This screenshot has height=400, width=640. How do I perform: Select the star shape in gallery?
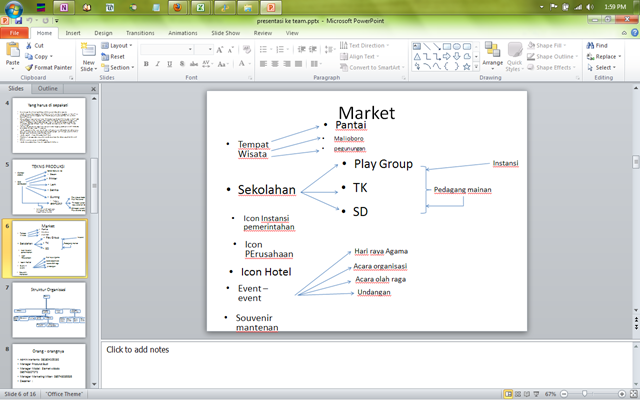point(467,66)
